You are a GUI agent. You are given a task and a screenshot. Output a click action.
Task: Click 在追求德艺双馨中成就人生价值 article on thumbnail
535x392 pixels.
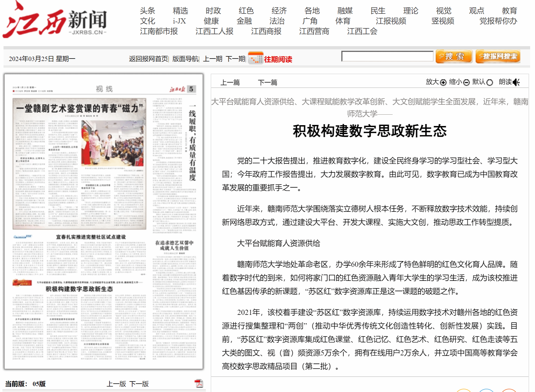coord(174,245)
